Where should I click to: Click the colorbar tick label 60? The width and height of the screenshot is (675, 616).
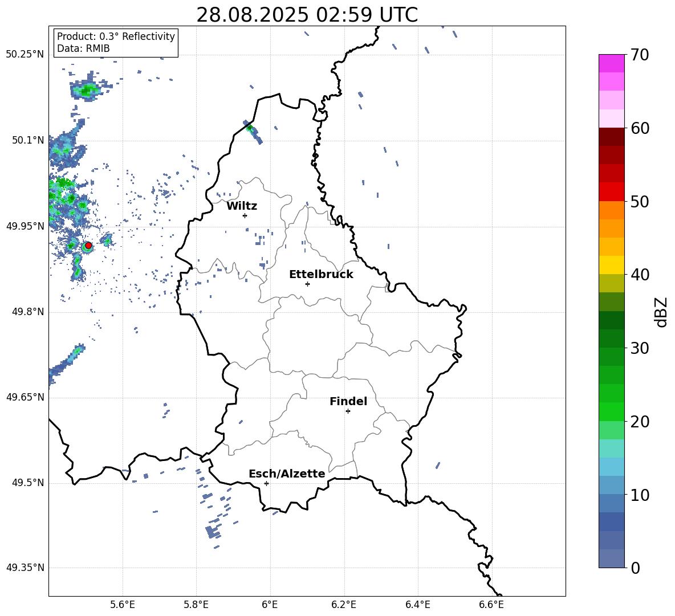point(640,128)
